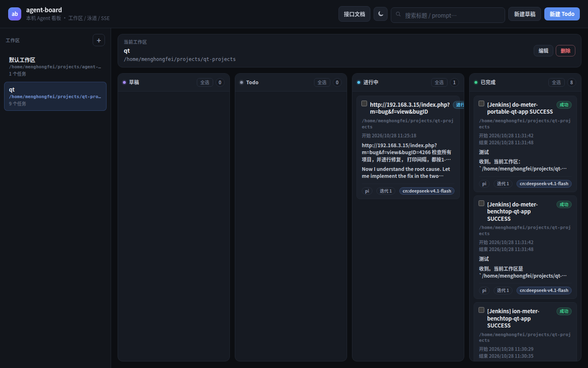
Task: Click 新建草稿 button
Action: (x=525, y=14)
